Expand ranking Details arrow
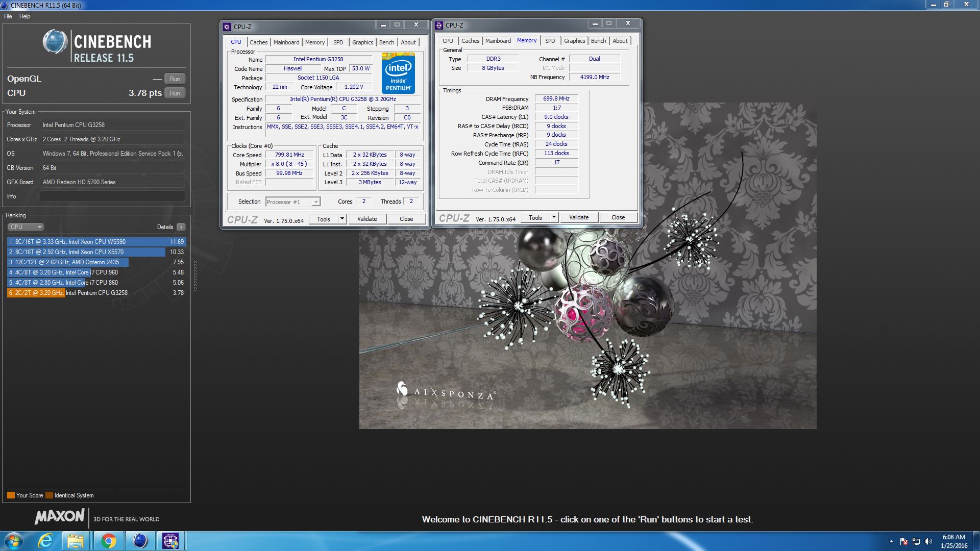The image size is (980, 551). [x=181, y=227]
